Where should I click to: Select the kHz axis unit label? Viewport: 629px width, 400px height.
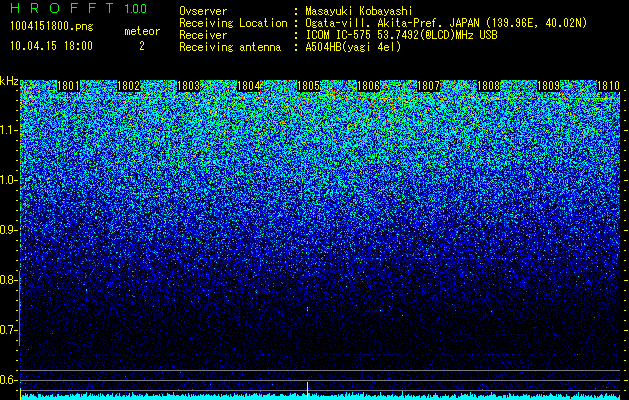9,81
